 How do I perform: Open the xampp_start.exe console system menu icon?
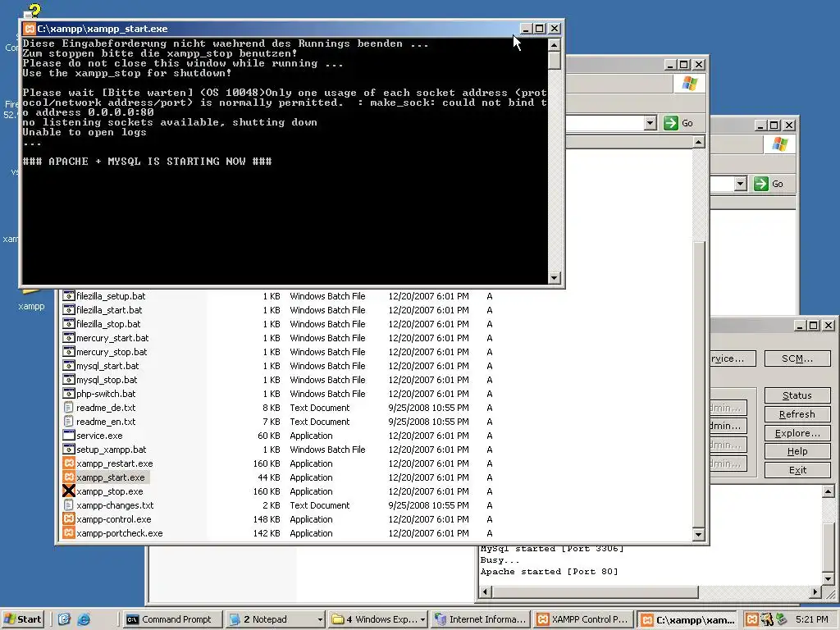point(30,29)
